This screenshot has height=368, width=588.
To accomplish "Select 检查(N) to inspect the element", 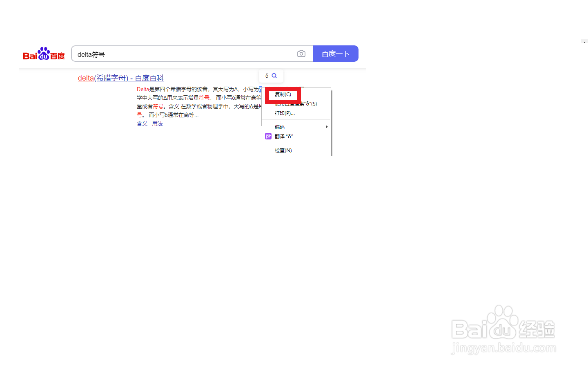I will click(x=283, y=150).
